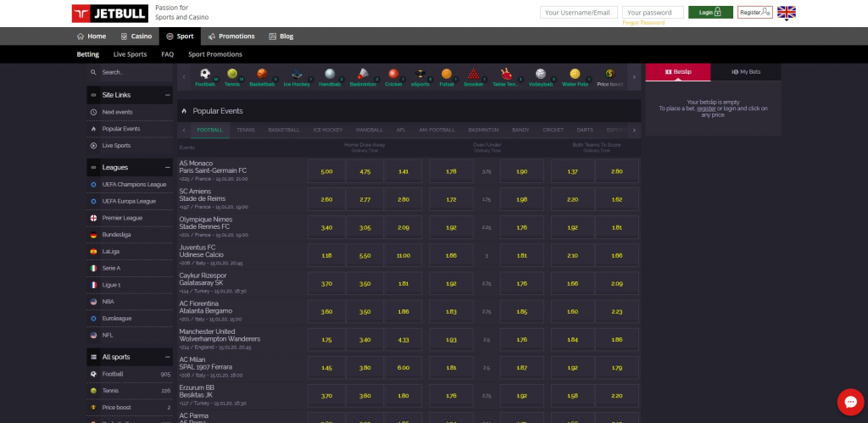Select the Price boost icon
868x423 pixels.
pyautogui.click(x=610, y=77)
